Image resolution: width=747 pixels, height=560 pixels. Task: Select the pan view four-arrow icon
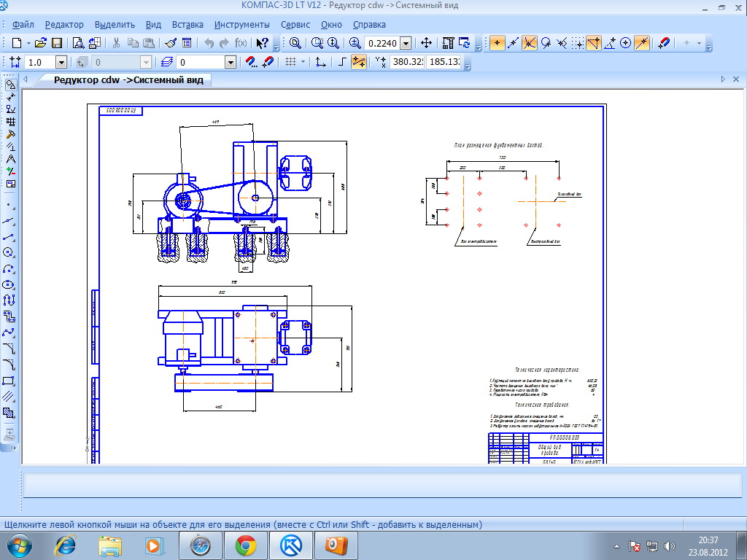pyautogui.click(x=426, y=43)
